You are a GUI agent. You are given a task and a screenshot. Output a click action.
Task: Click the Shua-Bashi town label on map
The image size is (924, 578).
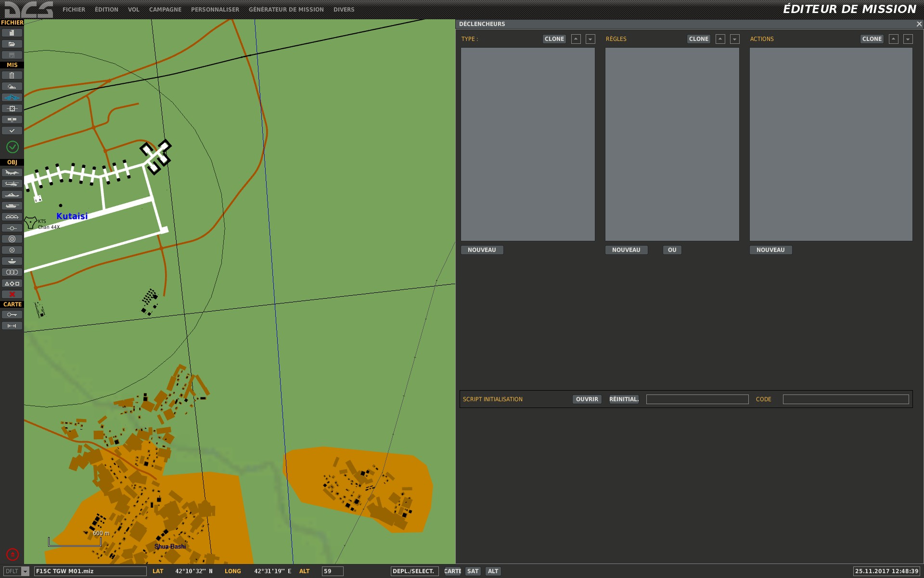point(170,547)
